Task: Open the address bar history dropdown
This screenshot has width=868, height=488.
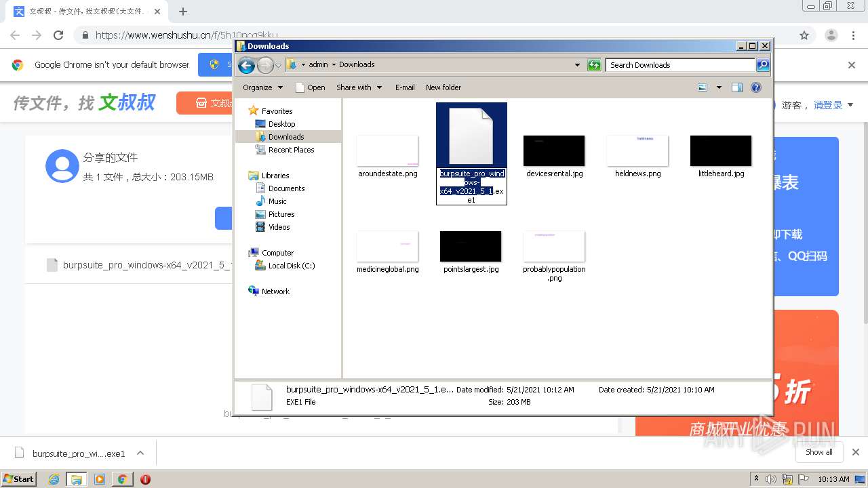Action: 577,65
